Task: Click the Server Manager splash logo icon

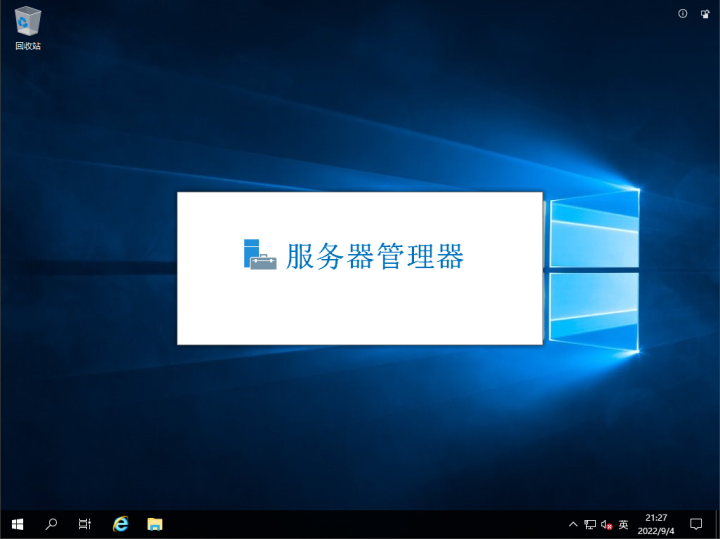Action: [x=260, y=254]
